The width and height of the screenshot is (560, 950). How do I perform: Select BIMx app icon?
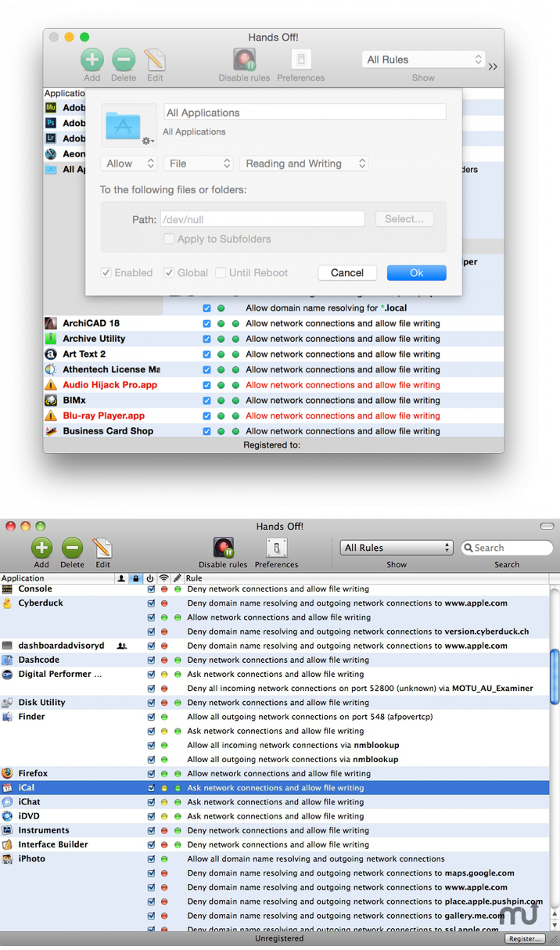(51, 401)
